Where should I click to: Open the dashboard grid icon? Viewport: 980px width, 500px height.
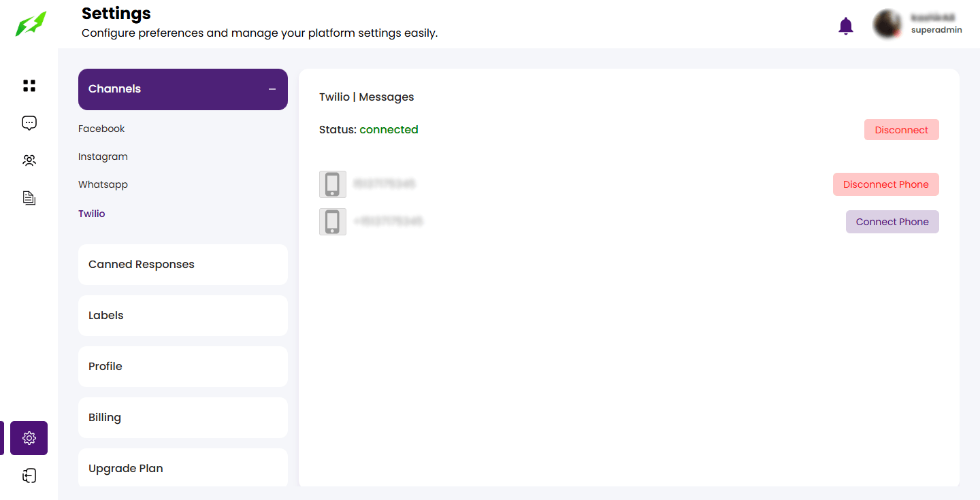29,86
